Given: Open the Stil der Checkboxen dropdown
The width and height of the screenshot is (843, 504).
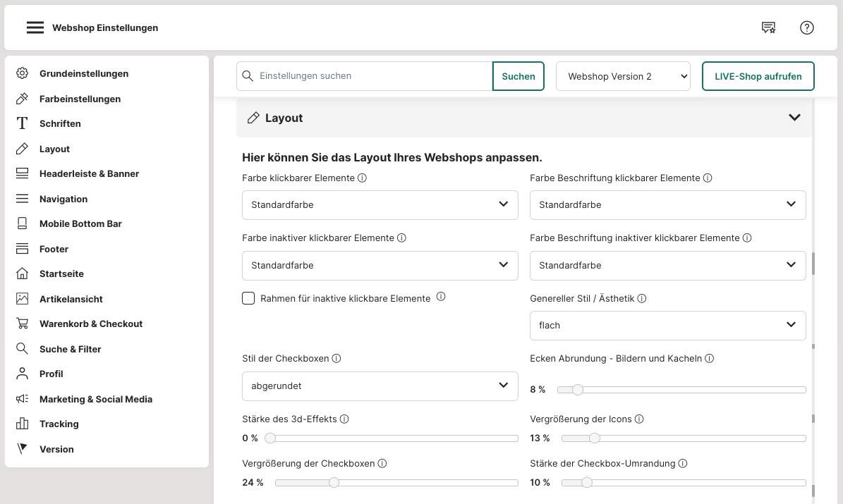Looking at the screenshot, I should point(380,386).
